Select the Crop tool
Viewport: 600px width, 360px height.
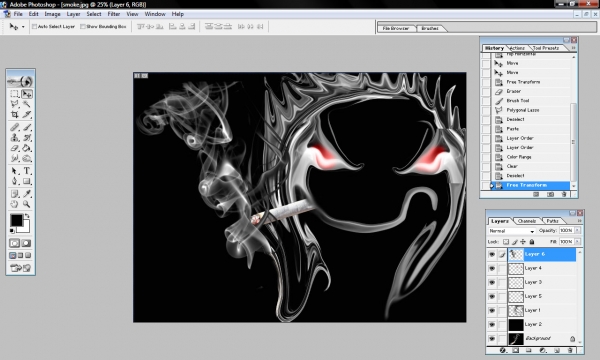tap(15, 114)
